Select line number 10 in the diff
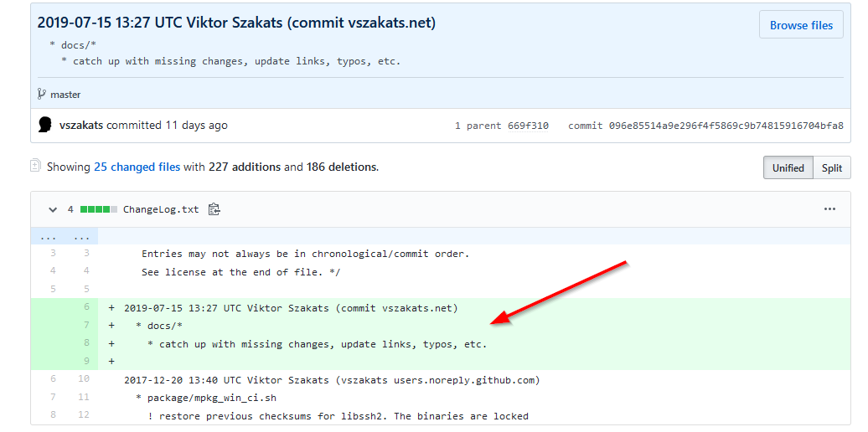The image size is (868, 432). coord(82,380)
